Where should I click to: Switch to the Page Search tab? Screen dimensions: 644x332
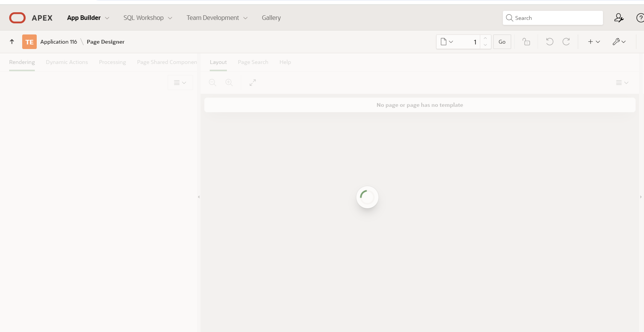pyautogui.click(x=253, y=62)
